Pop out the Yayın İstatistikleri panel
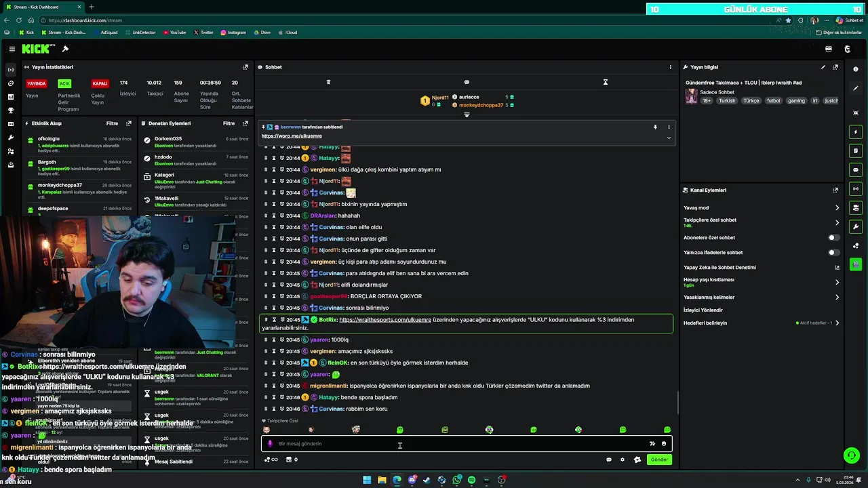Image resolution: width=868 pixels, height=488 pixels. tap(245, 67)
